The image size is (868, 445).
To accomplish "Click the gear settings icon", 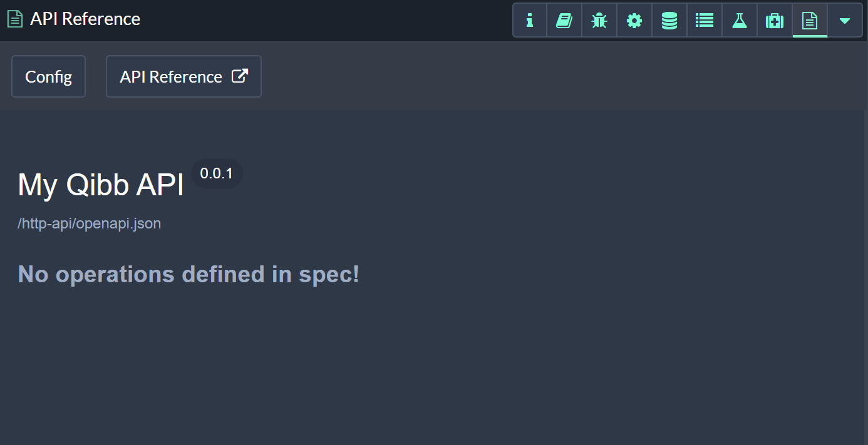I will point(634,21).
